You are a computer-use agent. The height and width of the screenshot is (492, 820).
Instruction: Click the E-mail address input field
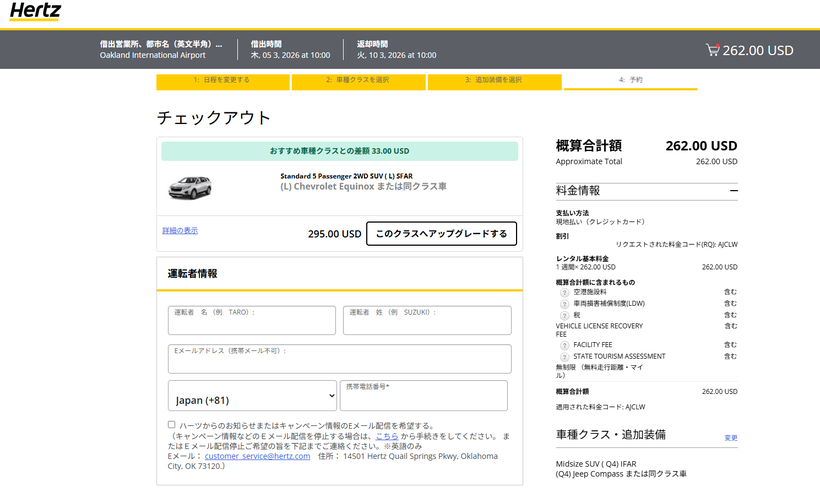[x=339, y=359]
